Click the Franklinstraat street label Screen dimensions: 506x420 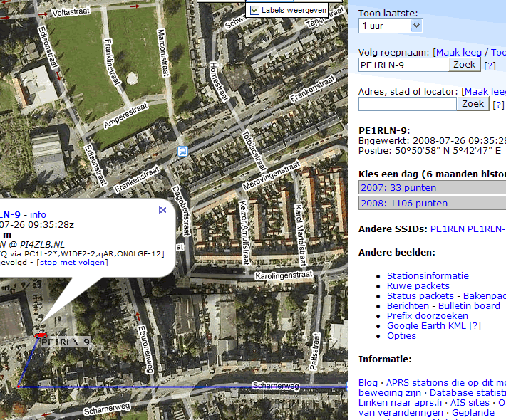tap(112, 62)
